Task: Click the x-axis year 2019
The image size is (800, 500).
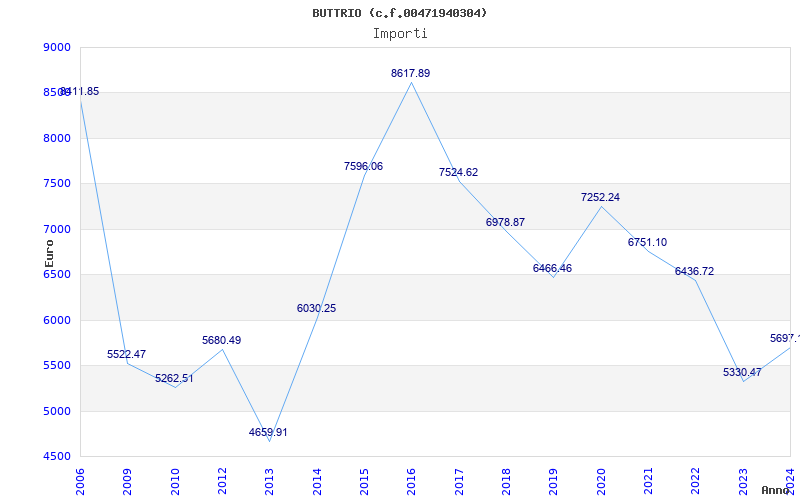Action: [x=554, y=481]
